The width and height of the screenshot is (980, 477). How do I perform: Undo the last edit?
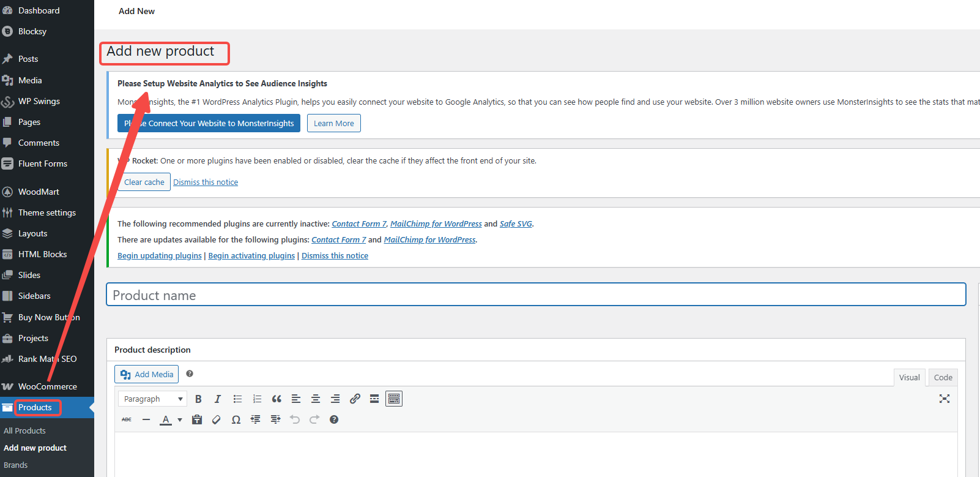point(295,419)
